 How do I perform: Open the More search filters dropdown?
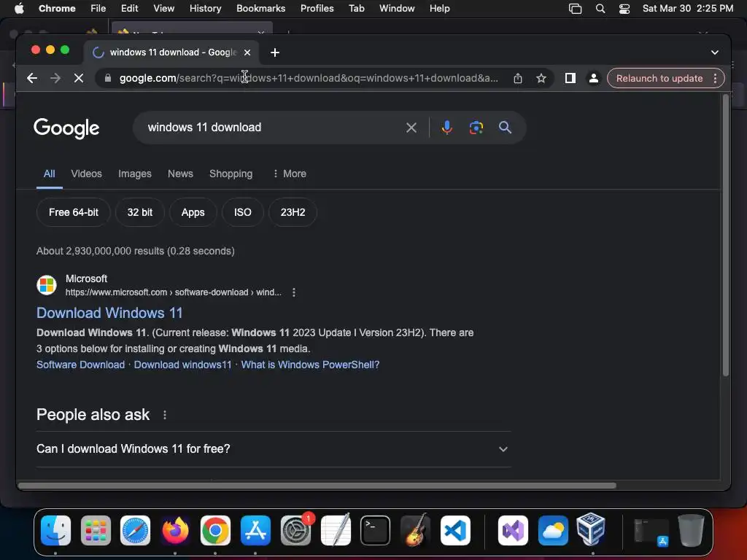(289, 174)
